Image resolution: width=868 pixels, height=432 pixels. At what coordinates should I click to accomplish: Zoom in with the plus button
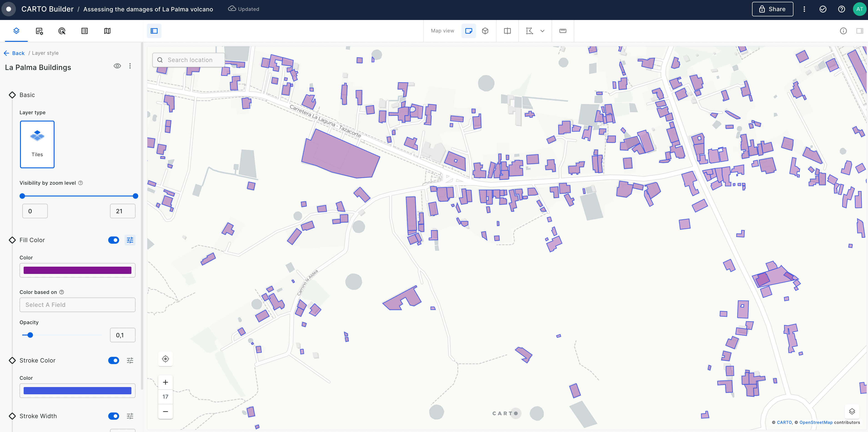point(166,382)
